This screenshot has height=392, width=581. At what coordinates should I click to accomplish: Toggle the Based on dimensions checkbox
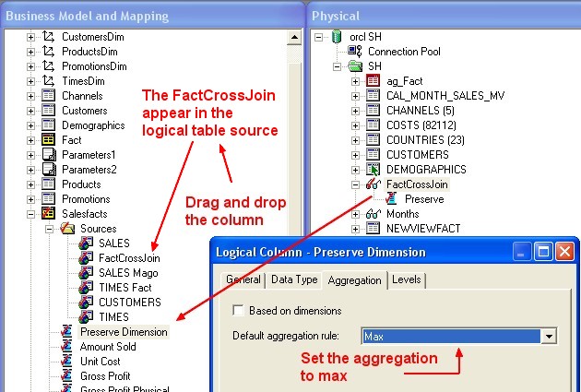[238, 310]
